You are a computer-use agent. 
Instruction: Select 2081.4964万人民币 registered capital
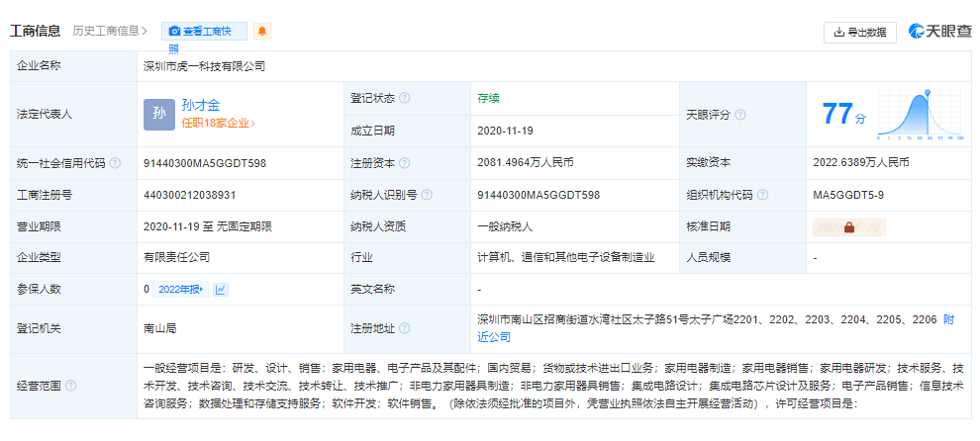click(x=526, y=162)
